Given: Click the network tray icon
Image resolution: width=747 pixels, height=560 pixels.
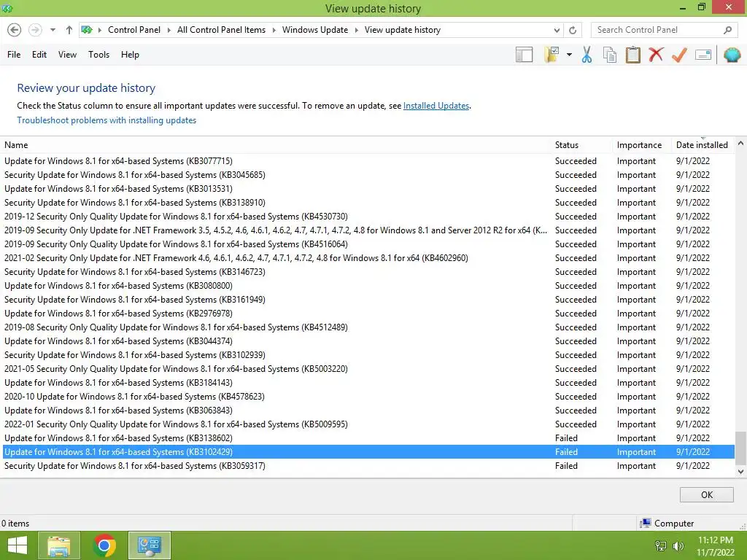Looking at the screenshot, I should 661,545.
